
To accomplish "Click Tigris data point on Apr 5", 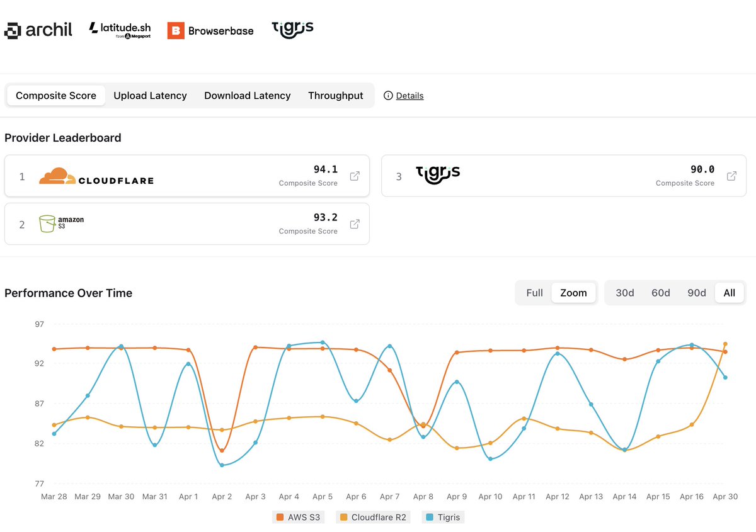I will point(323,342).
